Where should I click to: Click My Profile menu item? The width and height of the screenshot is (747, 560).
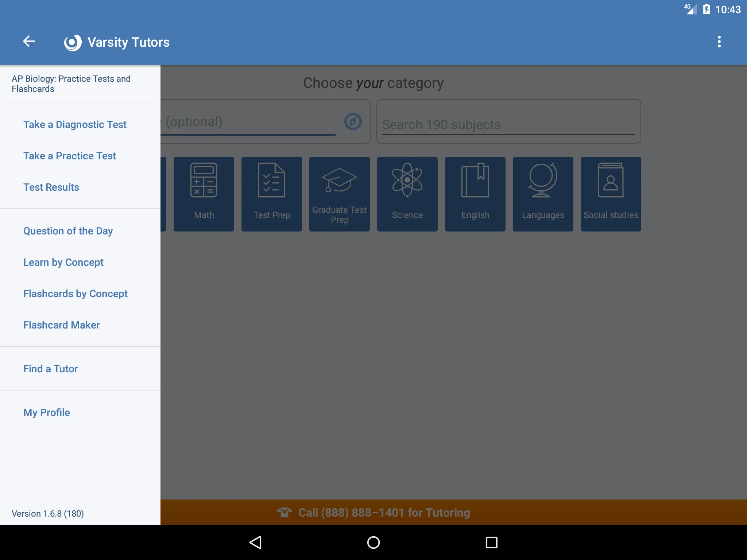coord(46,412)
